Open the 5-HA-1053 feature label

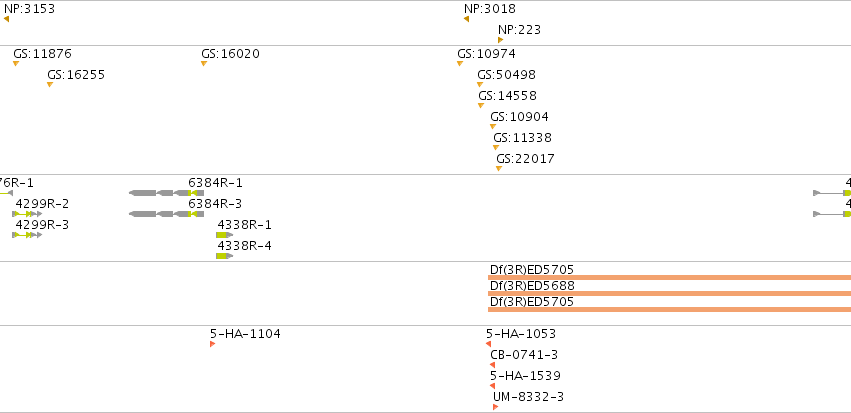pyautogui.click(x=521, y=334)
